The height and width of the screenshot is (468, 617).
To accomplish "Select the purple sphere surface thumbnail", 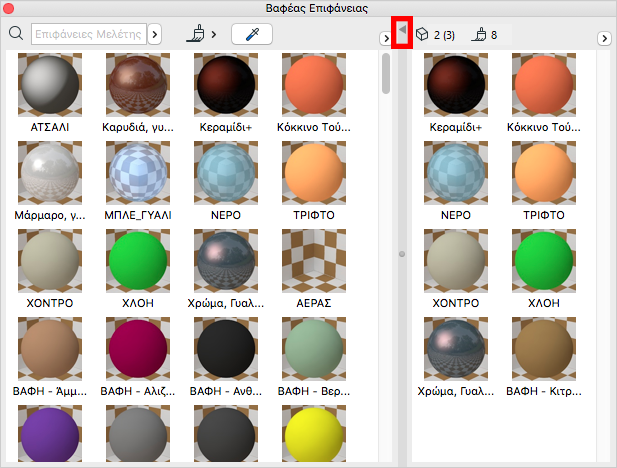I will (50, 434).
